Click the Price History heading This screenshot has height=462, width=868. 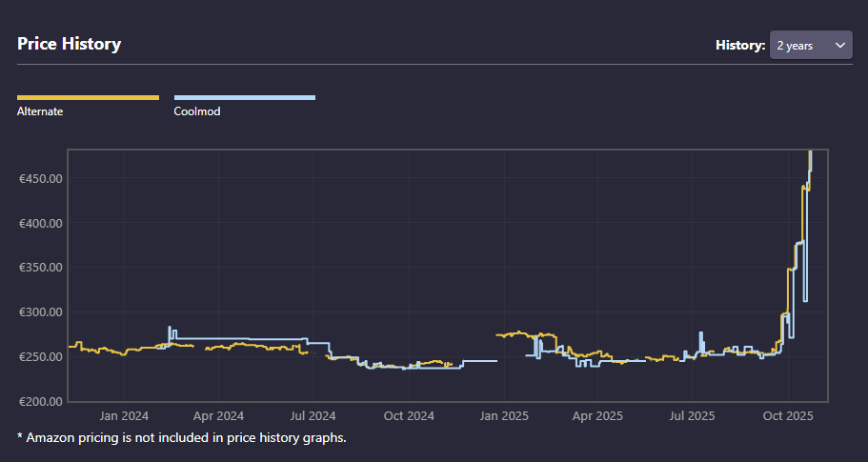pos(70,44)
